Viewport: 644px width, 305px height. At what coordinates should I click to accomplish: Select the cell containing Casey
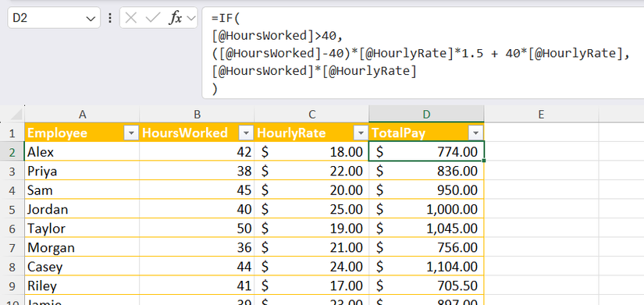pyautogui.click(x=82, y=267)
